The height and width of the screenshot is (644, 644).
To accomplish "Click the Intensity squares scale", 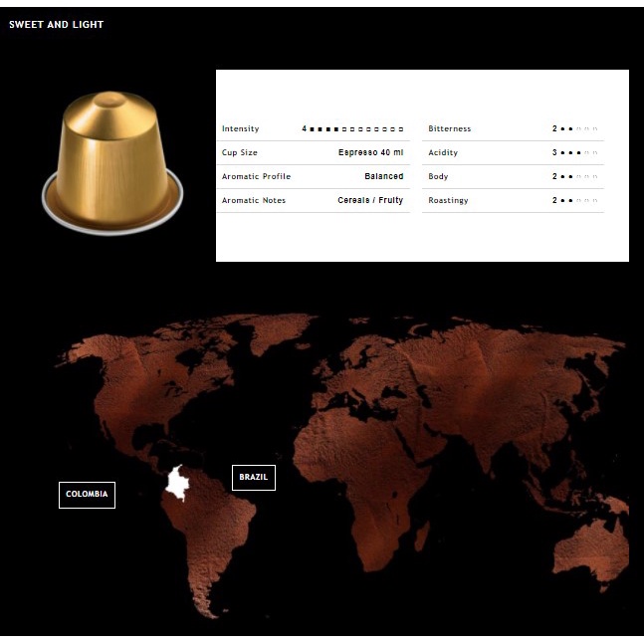I will click(356, 129).
